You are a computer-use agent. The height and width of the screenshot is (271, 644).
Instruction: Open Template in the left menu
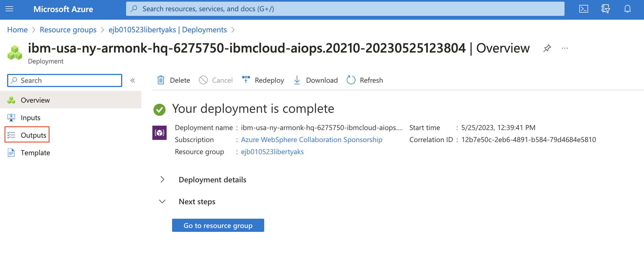pyautogui.click(x=71, y=153)
